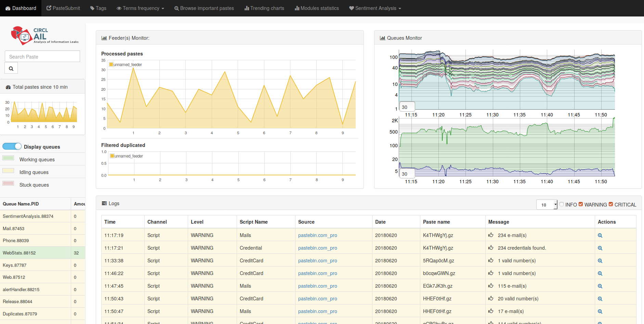Go to Trending charts in the navigation bar
Viewport: 644px width, 324px height.
264,8
